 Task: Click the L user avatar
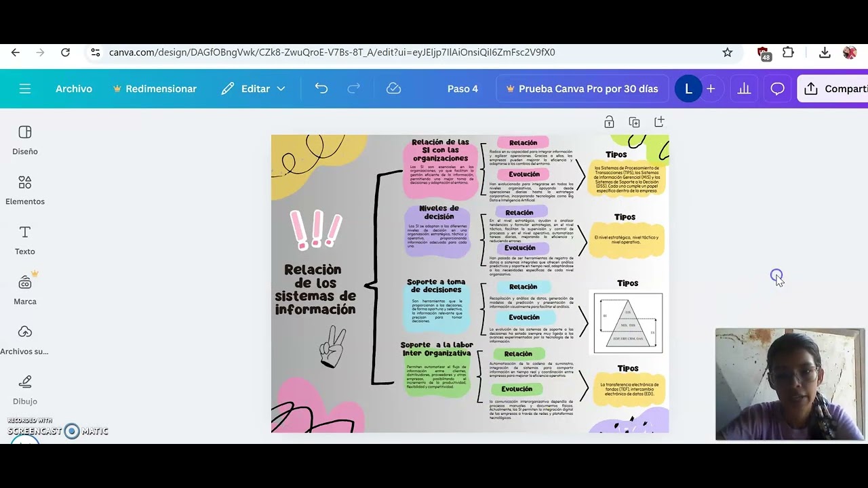[x=688, y=89]
